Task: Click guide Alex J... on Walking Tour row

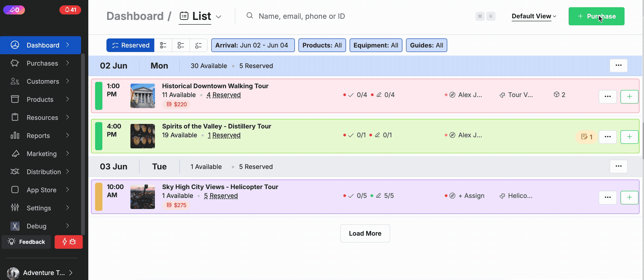Action: (463, 95)
